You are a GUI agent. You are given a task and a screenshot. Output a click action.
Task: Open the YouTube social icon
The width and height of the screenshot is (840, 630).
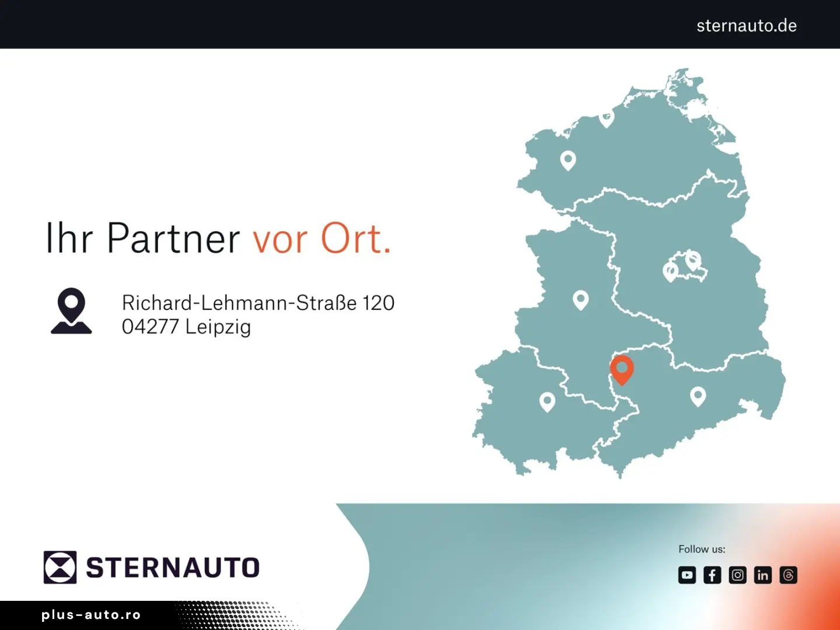(x=687, y=575)
